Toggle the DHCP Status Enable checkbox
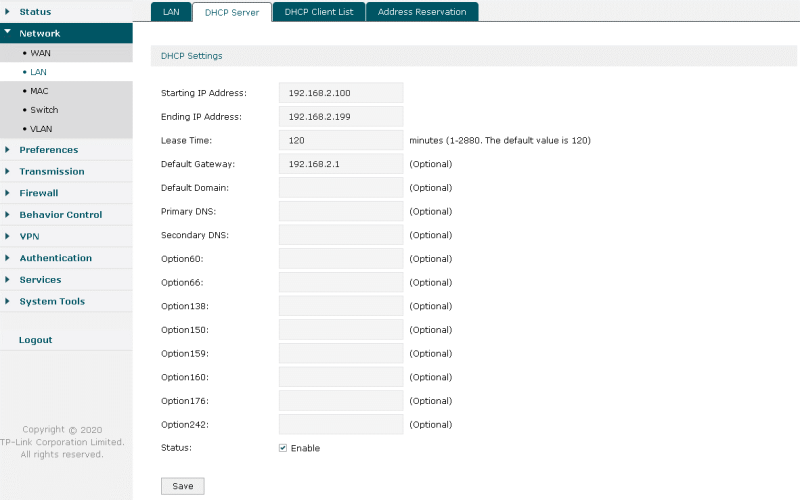 pos(283,448)
